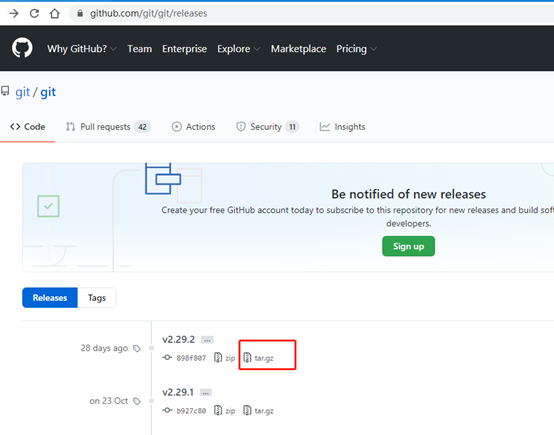Click the green Sign up button
Viewport: 554px width, 435px height.
pos(408,246)
